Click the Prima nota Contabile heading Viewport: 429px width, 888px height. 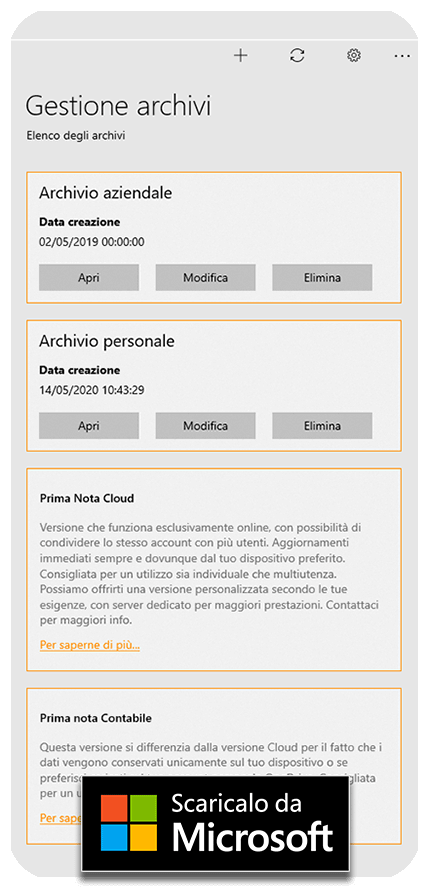(96, 718)
